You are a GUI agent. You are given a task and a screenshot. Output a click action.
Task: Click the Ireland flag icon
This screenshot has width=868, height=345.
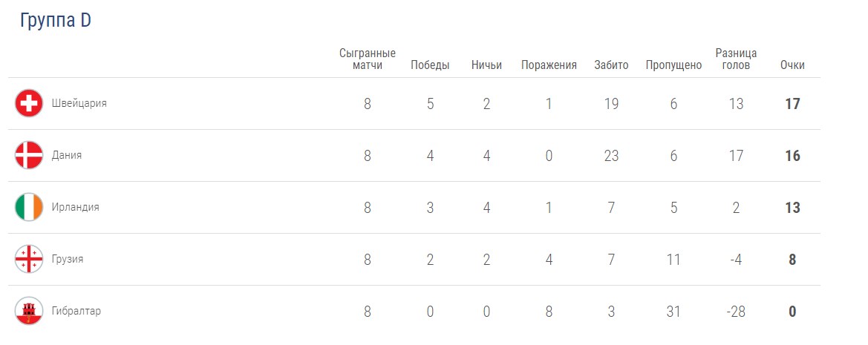click(29, 207)
